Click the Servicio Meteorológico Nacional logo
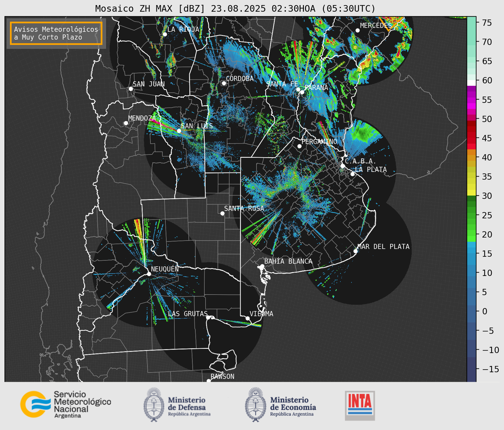The height and width of the screenshot is (430, 504). pos(66,404)
